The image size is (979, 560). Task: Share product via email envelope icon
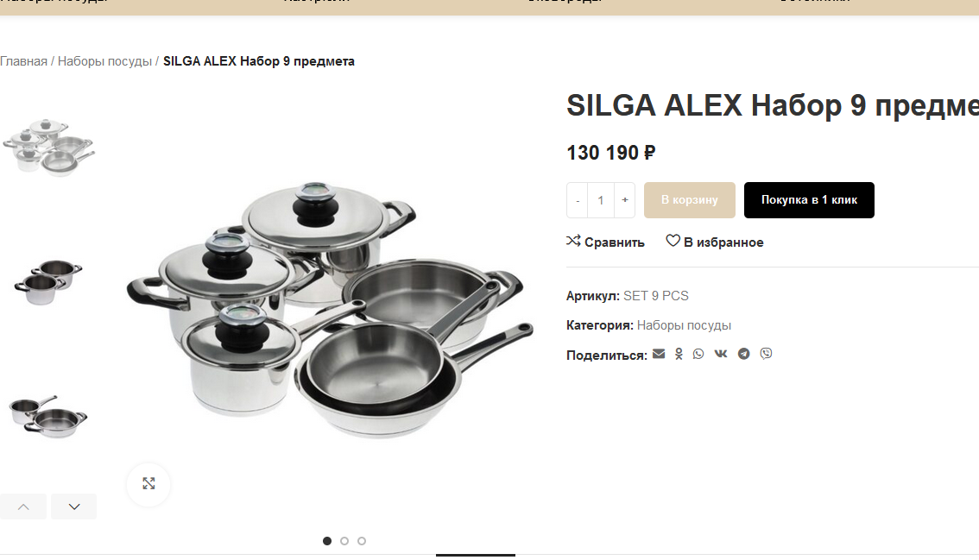click(x=659, y=354)
